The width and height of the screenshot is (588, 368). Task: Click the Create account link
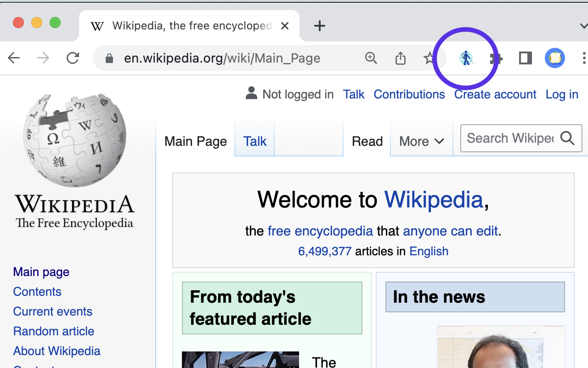[495, 94]
